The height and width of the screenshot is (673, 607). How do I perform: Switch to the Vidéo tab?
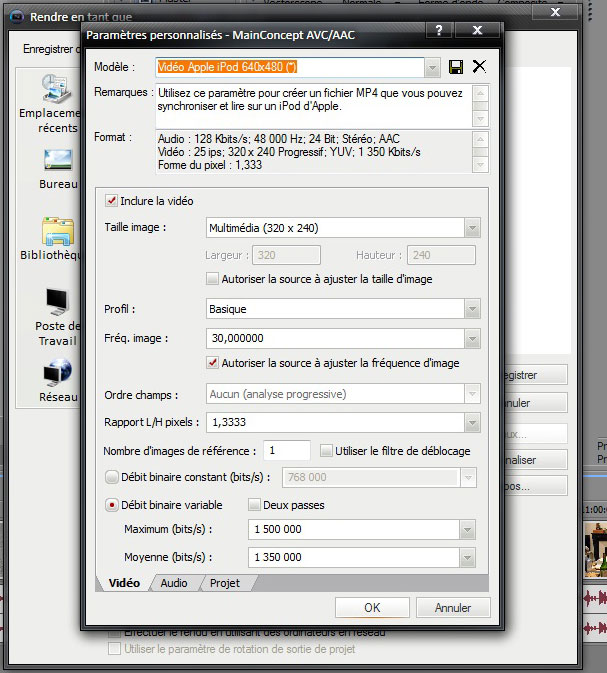tap(124, 583)
